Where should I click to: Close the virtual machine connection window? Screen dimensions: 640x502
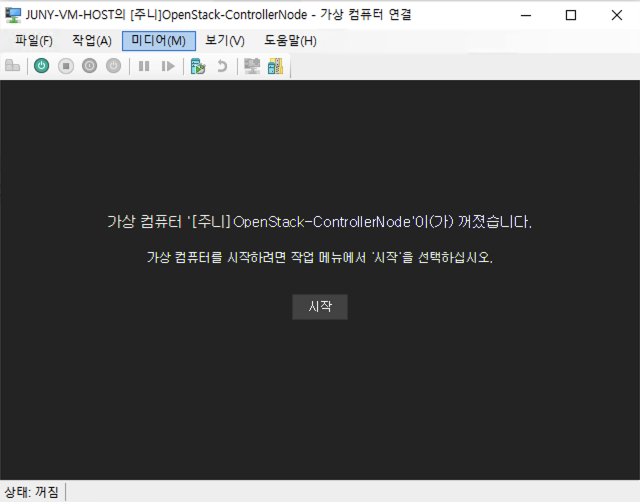(x=617, y=16)
